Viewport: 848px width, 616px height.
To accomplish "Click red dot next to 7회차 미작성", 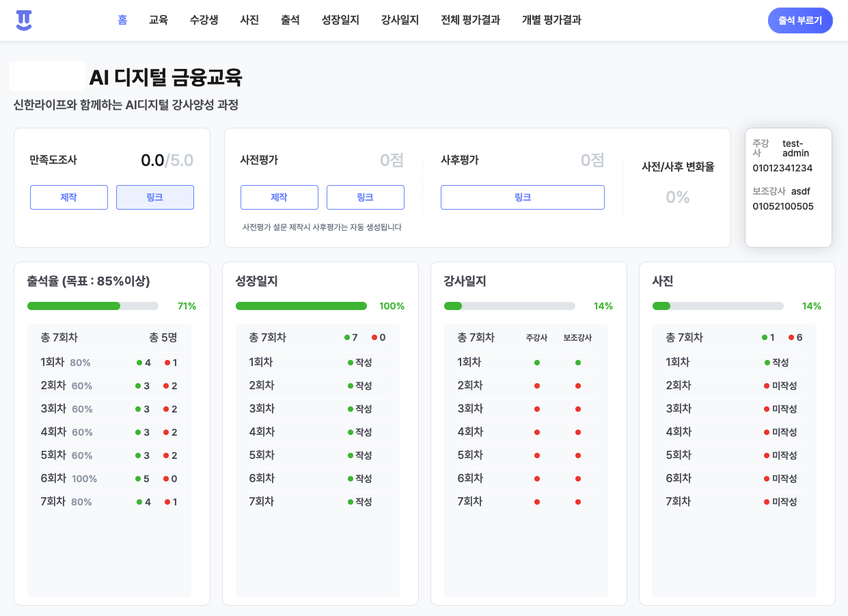I will point(767,502).
